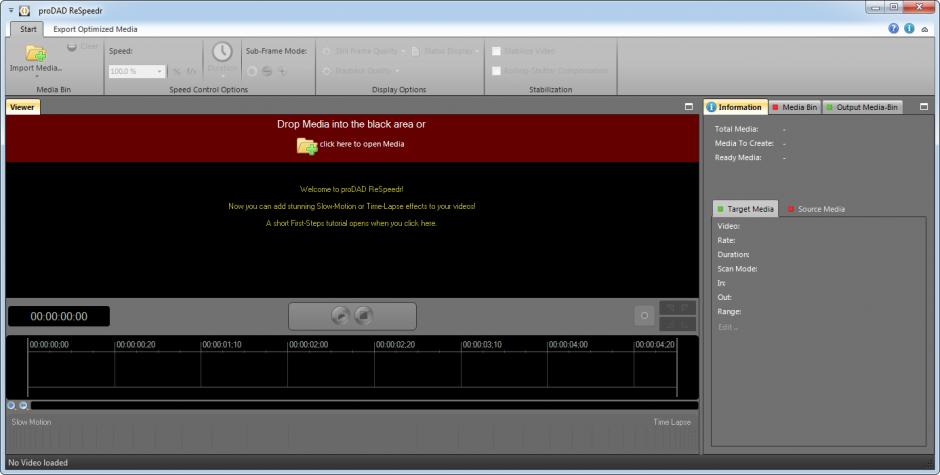Viewport: 940px width, 475px height.
Task: Open the First-Steps tutorial link
Action: [x=351, y=223]
